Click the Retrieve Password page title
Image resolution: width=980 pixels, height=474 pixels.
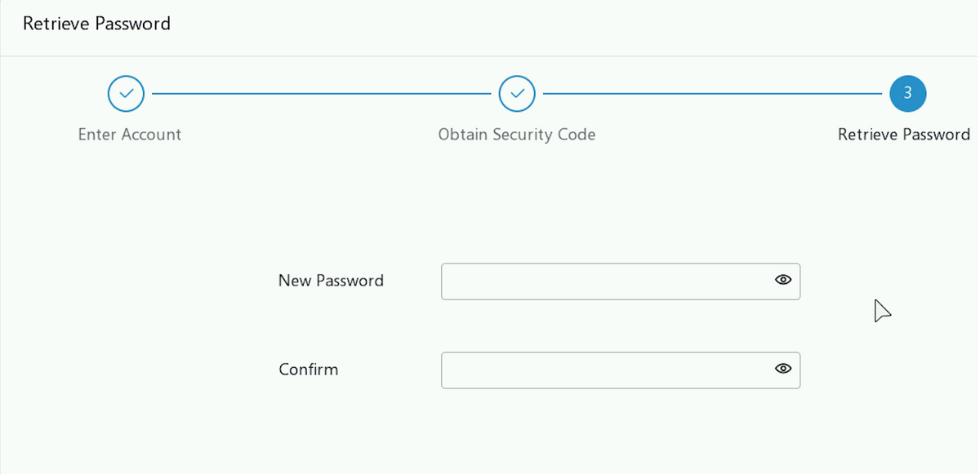pos(96,24)
